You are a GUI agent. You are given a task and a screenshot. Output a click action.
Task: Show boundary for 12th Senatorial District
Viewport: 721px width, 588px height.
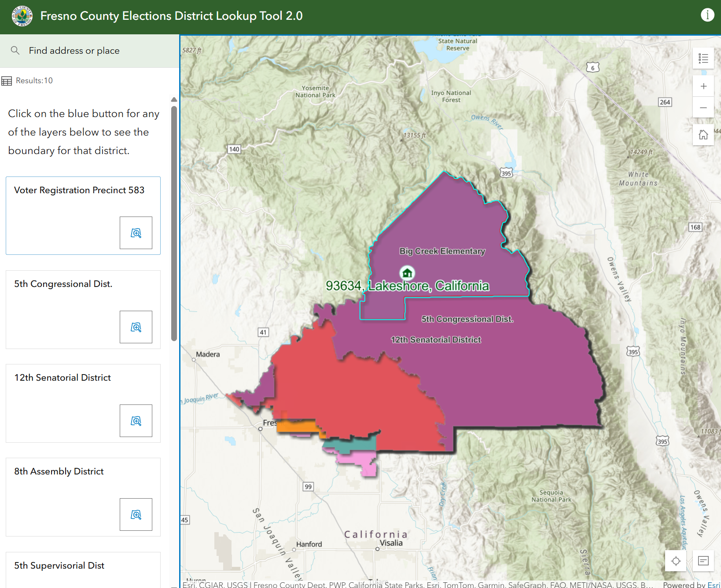coord(136,421)
